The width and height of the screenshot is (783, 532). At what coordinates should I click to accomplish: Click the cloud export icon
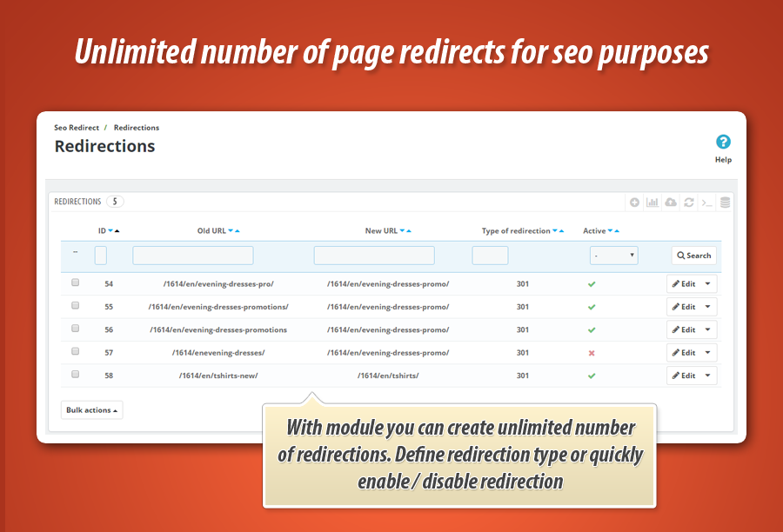[x=671, y=203]
